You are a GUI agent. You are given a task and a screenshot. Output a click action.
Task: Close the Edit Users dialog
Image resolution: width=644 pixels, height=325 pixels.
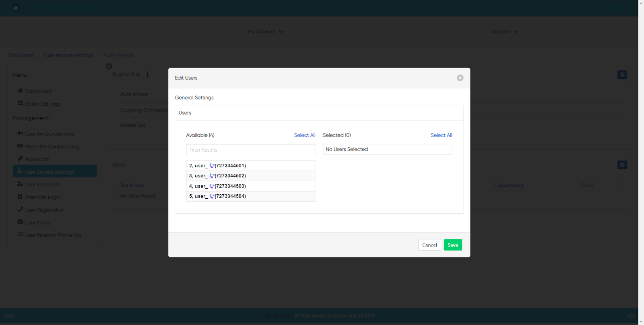(460, 78)
